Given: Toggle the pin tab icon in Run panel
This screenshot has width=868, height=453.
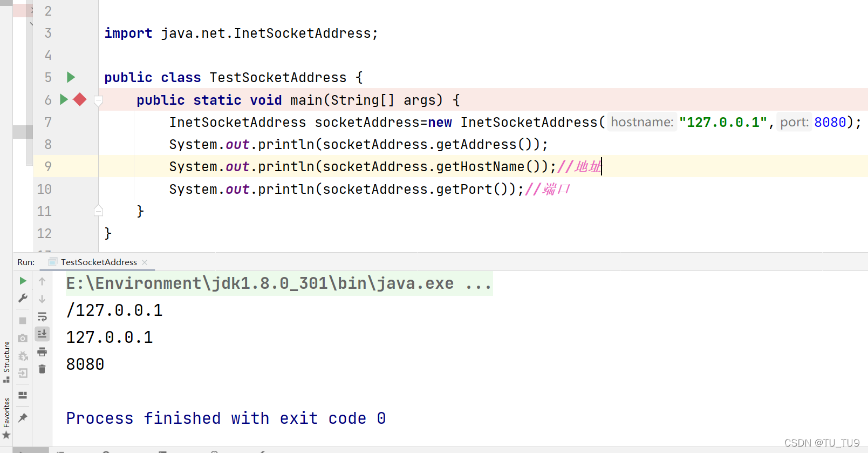Looking at the screenshot, I should (23, 418).
